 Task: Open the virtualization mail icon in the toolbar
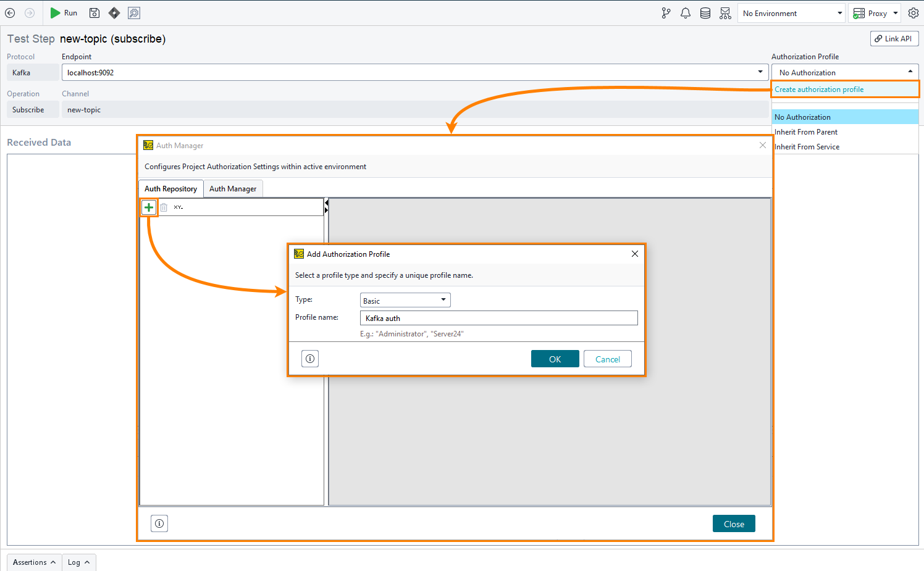click(725, 12)
